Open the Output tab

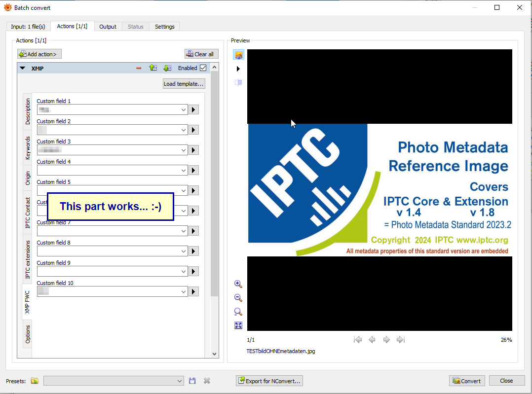[x=108, y=27]
